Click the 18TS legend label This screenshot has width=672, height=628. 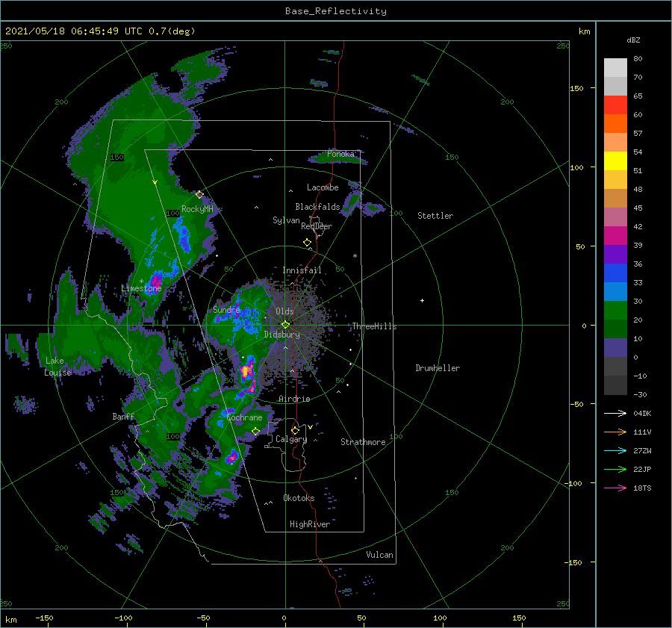[642, 488]
